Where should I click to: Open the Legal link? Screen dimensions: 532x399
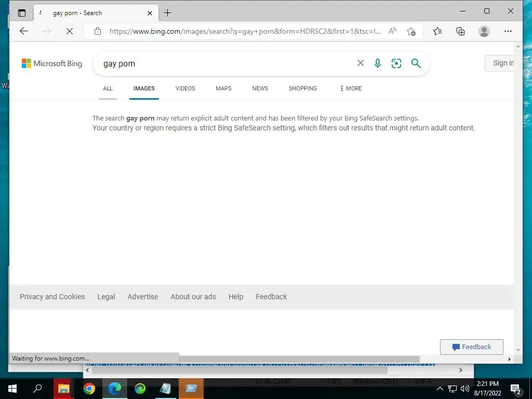coord(106,297)
